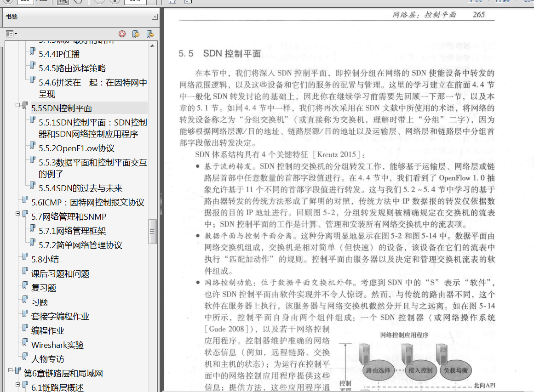
Task: Click the page number 265 in the header
Action: [479, 15]
